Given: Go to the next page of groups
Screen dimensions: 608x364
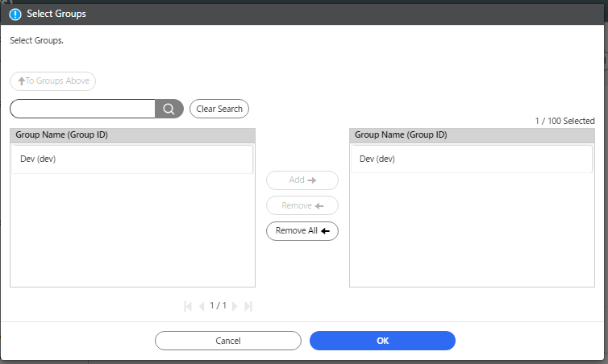Looking at the screenshot, I should point(235,306).
